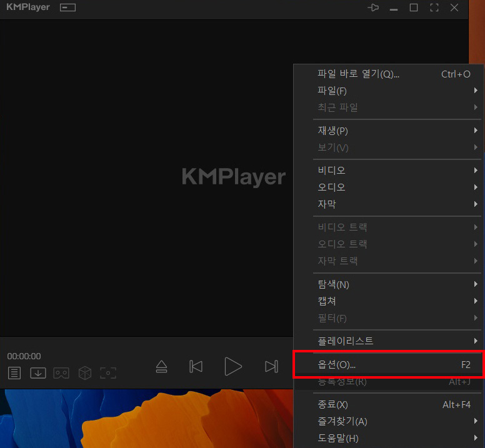Screen dimensions: 485x448
Task: Open the 파일(F) submenu
Action: click(388, 91)
